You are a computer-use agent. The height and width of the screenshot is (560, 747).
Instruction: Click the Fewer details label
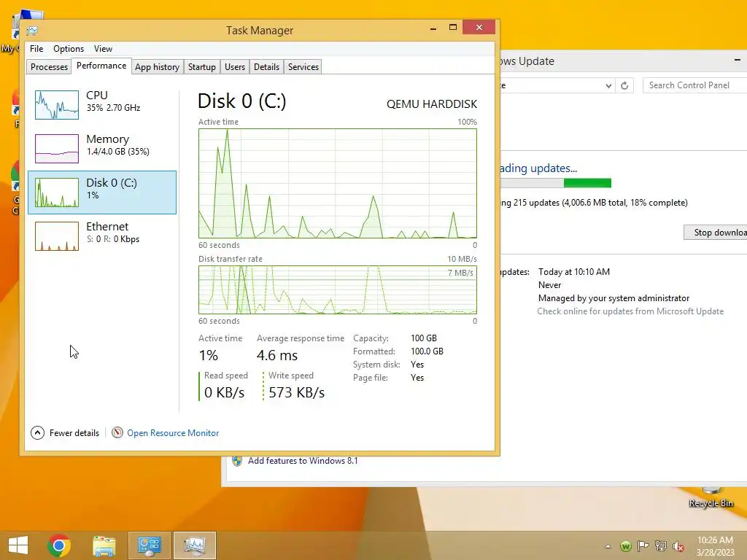pos(74,433)
